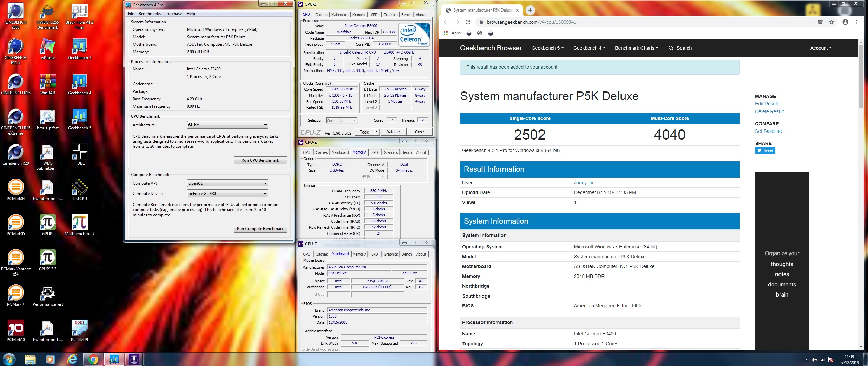Launch Parallel PI desktop icon
868x366 pixels.
pyautogui.click(x=79, y=331)
